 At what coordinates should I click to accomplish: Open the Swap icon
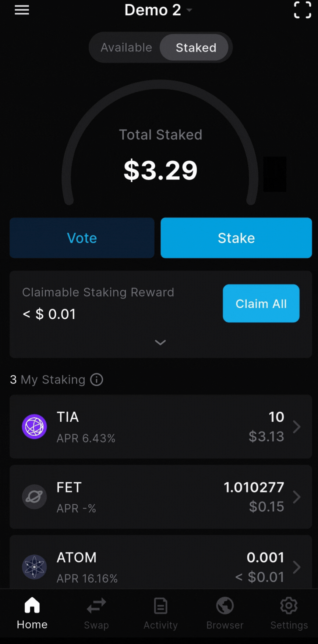[x=96, y=611]
